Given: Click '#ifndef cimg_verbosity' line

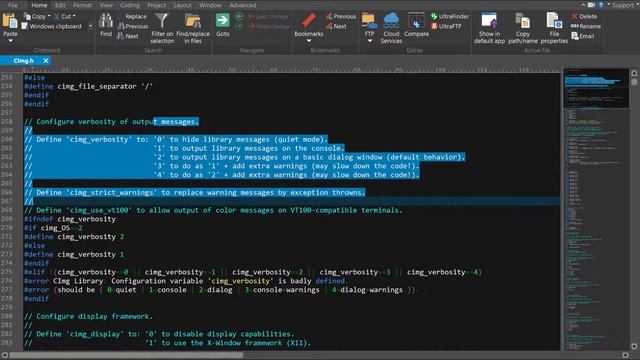Looking at the screenshot, I should 70,219.
